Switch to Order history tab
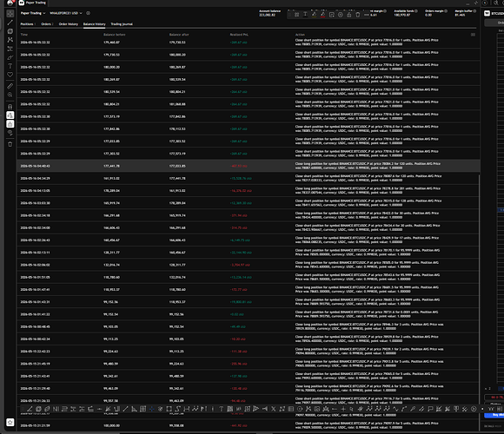 coord(68,24)
